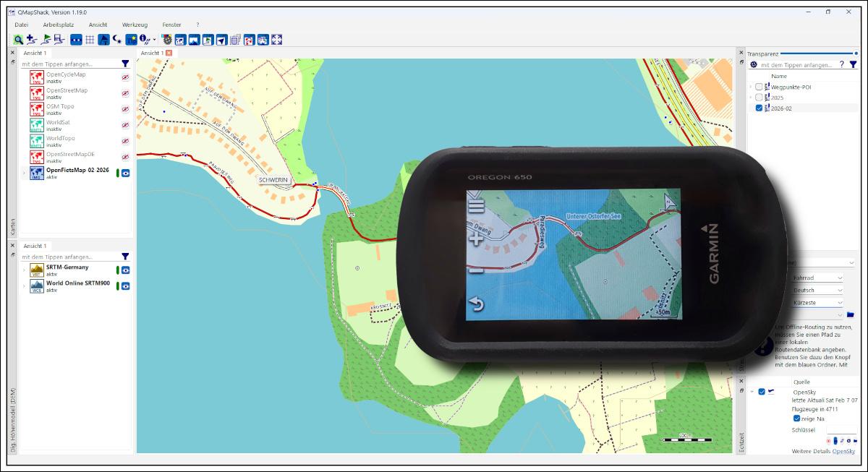The height and width of the screenshot is (472, 868).
Task: Activate the OpenCycleMap map visibility icon
Action: tap(125, 77)
